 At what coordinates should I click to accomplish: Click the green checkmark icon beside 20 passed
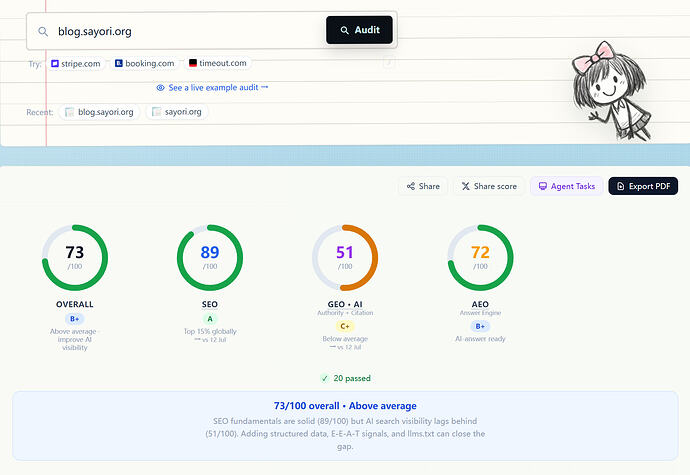click(x=325, y=378)
